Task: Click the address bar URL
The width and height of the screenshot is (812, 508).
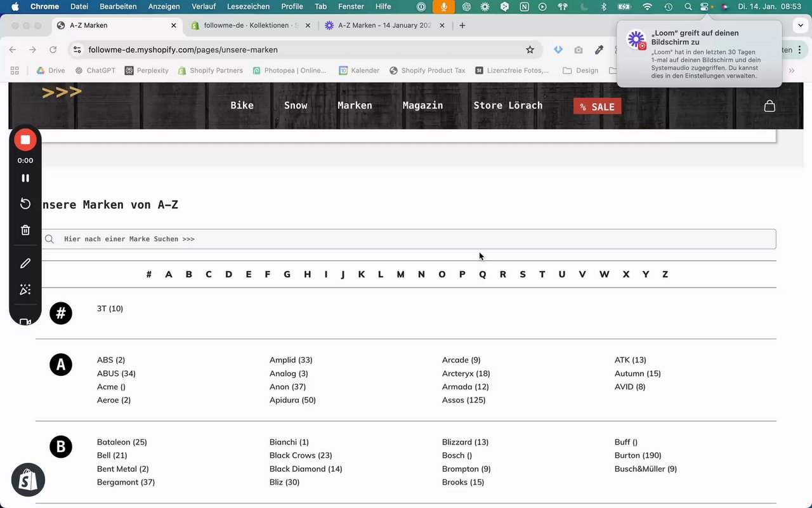Action: pos(183,50)
